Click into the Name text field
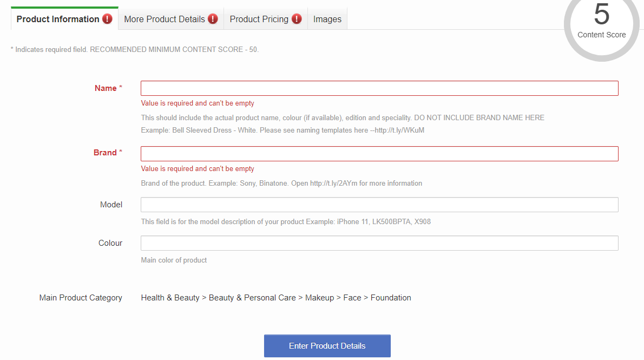The height and width of the screenshot is (360, 644). [x=379, y=88]
